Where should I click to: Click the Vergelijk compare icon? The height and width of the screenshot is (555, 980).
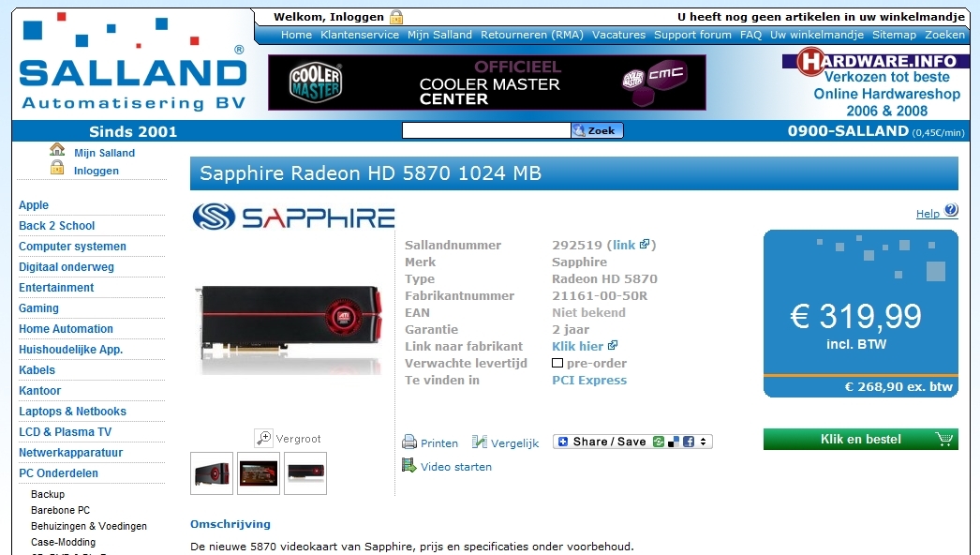coord(480,442)
